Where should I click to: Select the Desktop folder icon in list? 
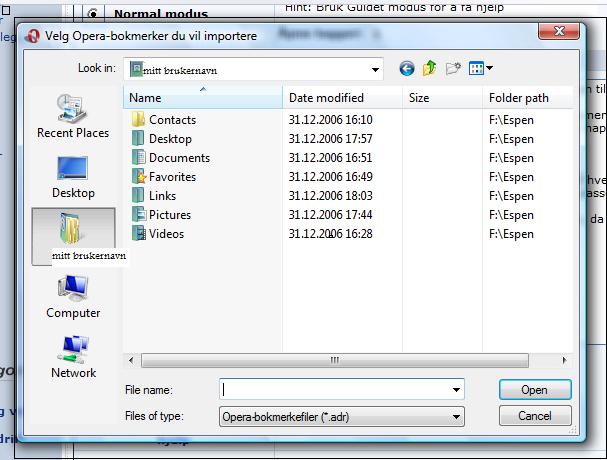(138, 139)
